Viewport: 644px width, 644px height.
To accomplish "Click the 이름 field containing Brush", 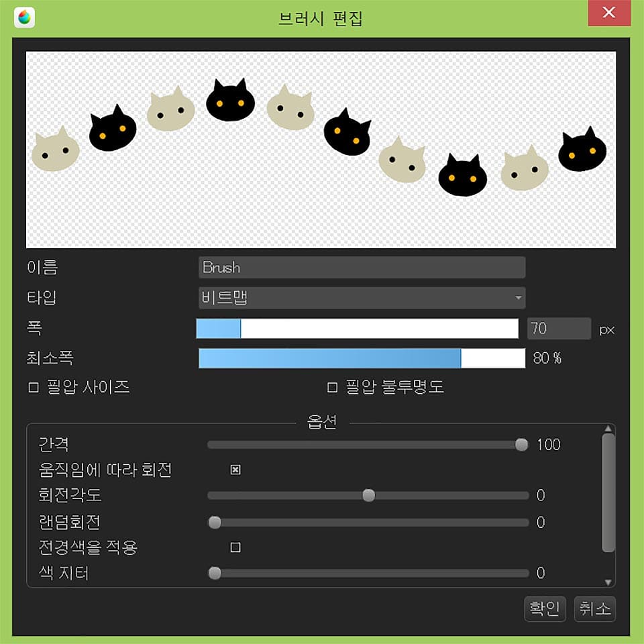I will pyautogui.click(x=362, y=268).
